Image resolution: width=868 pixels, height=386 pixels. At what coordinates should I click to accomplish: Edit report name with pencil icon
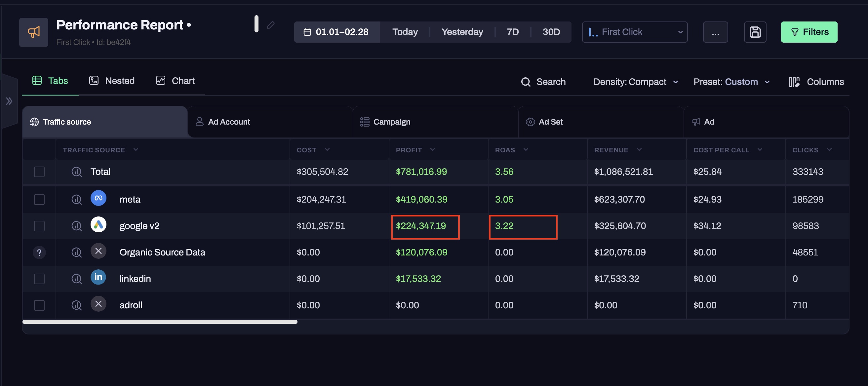click(271, 25)
